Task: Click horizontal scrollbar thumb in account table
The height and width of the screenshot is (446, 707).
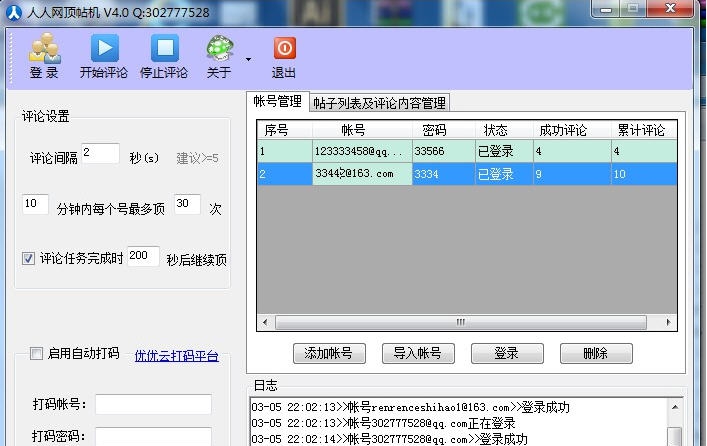Action: (461, 322)
